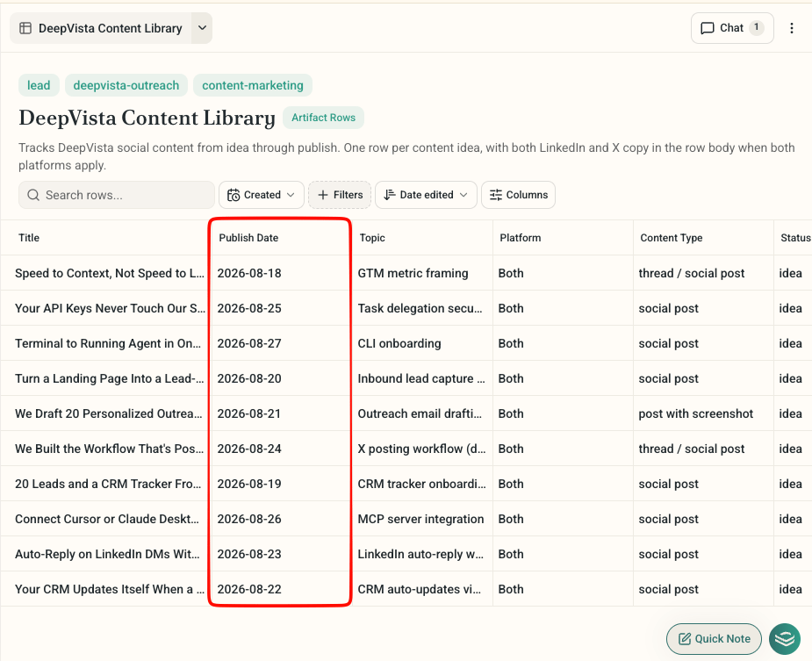Image resolution: width=812 pixels, height=661 pixels.
Task: Click the Platform column header
Action: coord(521,238)
